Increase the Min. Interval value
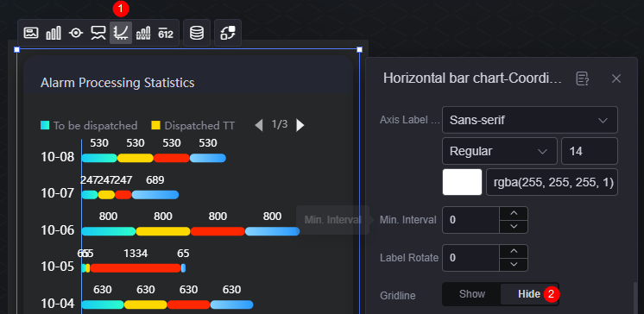644x314 pixels. point(514,213)
